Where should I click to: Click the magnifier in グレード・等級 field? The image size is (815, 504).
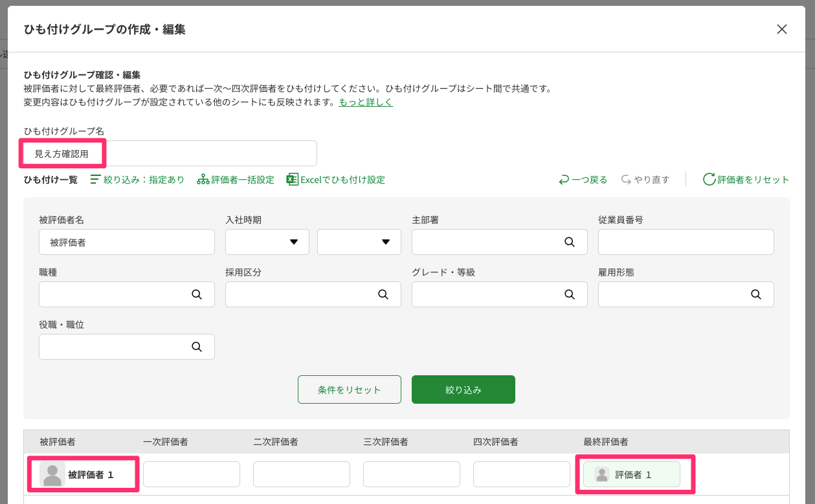pos(570,294)
